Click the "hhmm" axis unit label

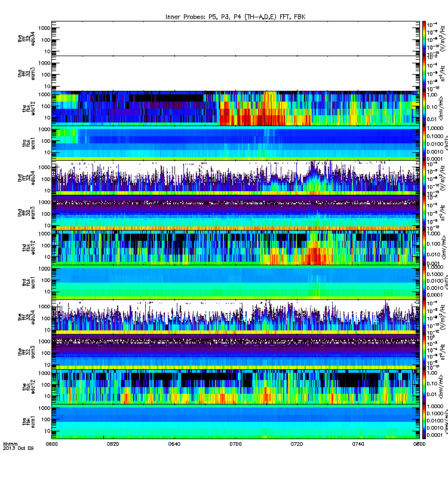coord(10,444)
